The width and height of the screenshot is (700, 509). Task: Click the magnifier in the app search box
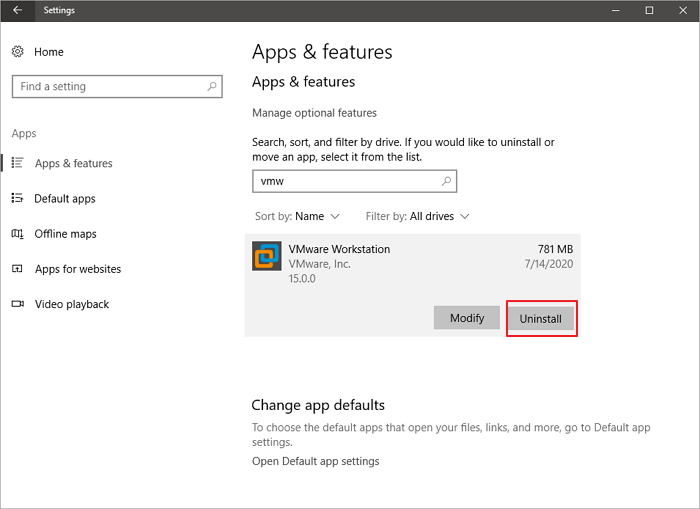coord(447,181)
